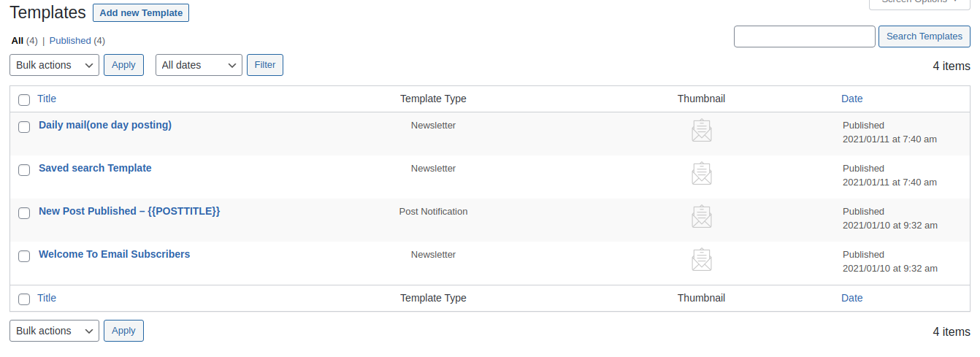Click the Filter button

point(265,65)
